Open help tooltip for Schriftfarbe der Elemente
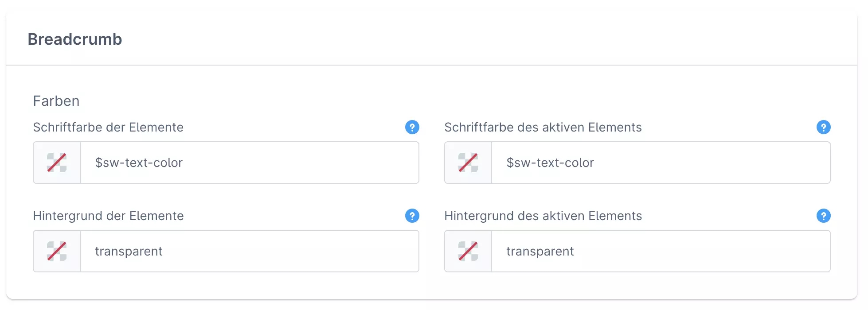This screenshot has width=868, height=310. (412, 128)
